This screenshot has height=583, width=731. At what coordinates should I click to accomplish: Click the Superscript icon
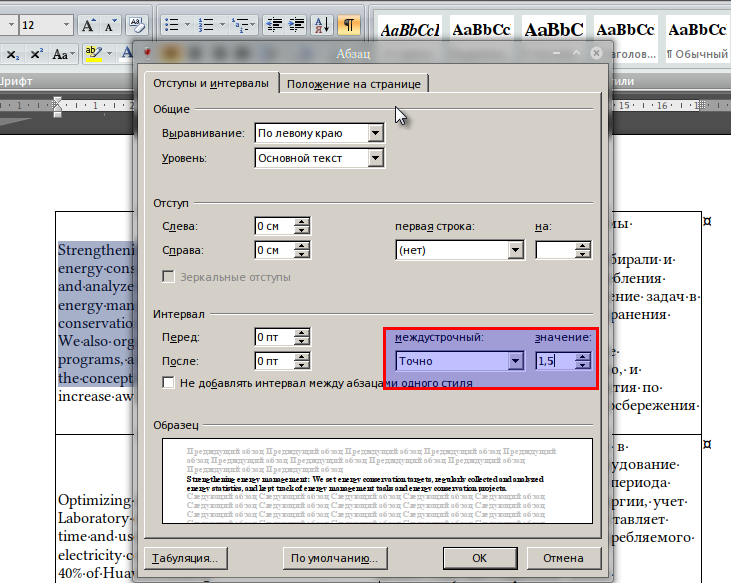pyautogui.click(x=36, y=54)
